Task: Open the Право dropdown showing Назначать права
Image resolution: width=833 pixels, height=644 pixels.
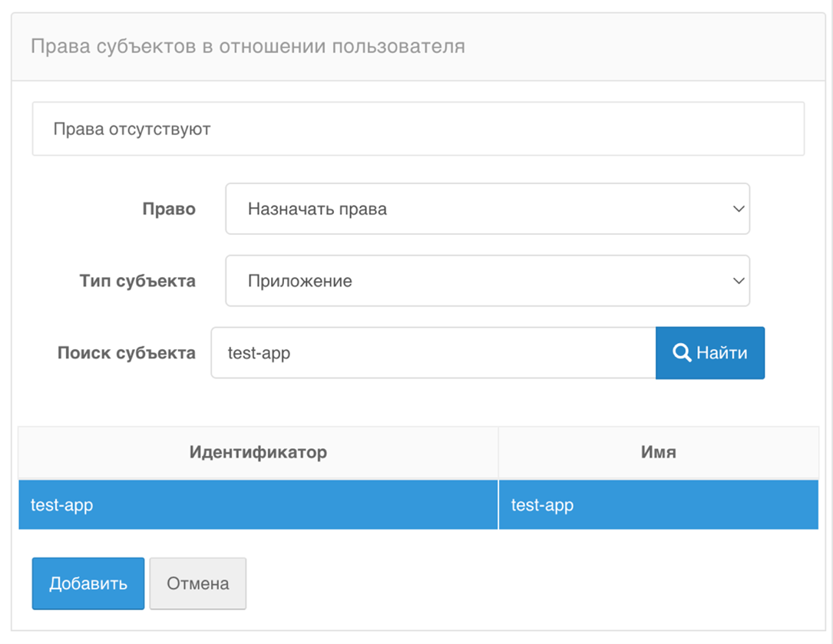Action: [487, 209]
